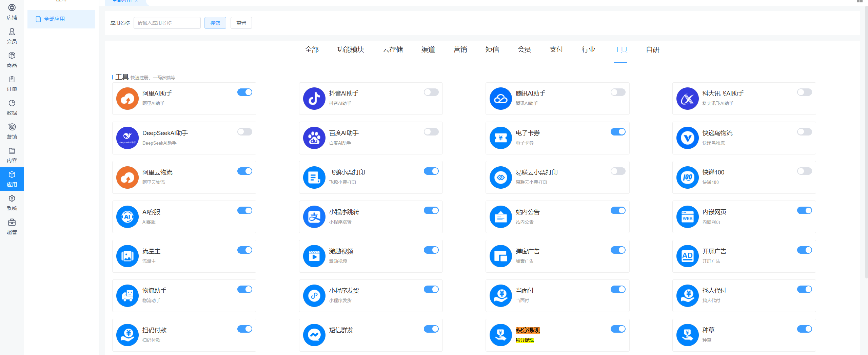868x355 pixels.
Task: Switch to the 短信 category tab
Action: [x=492, y=50]
